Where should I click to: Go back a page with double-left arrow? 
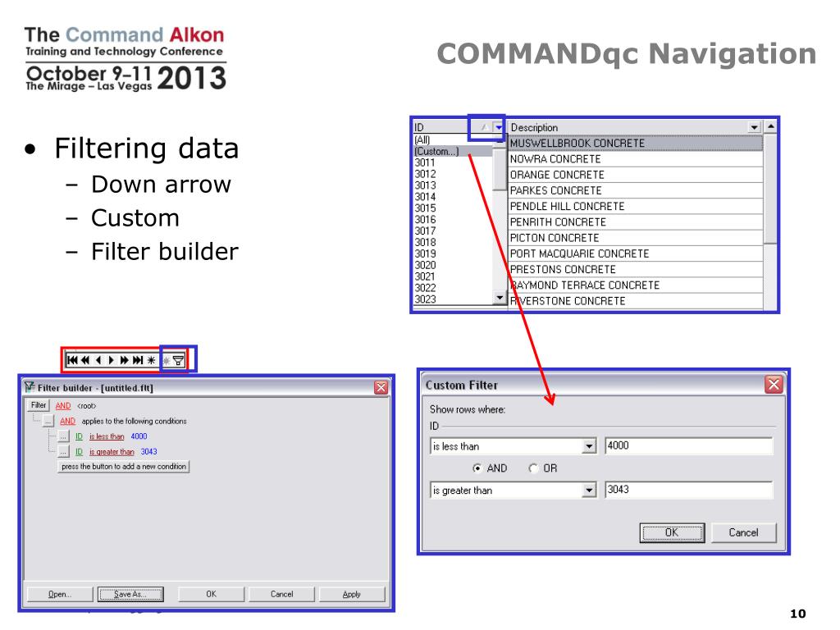pyautogui.click(x=85, y=360)
